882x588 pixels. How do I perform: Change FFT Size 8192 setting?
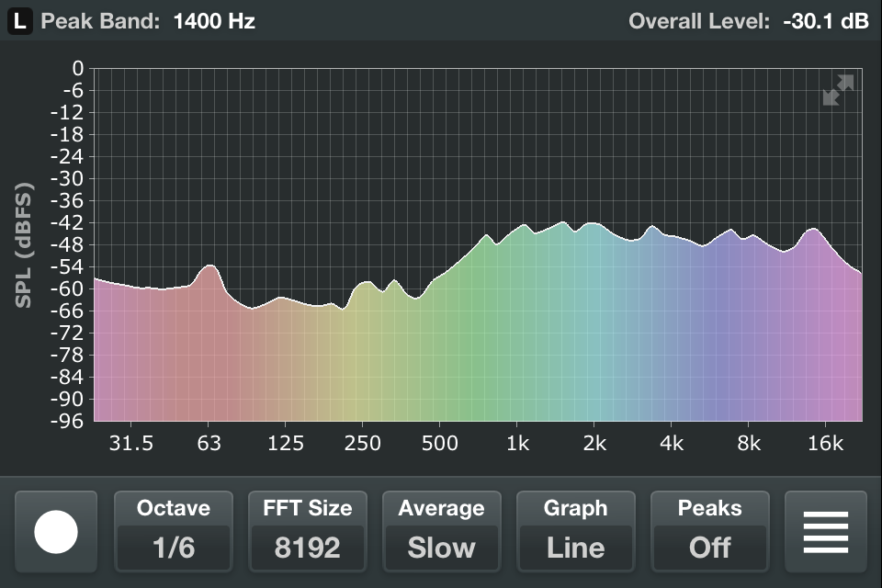(x=308, y=532)
